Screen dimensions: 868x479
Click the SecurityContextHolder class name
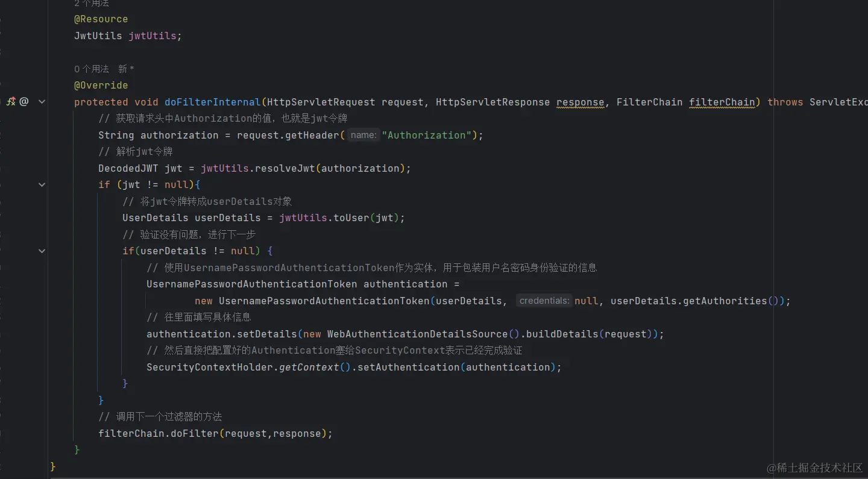(x=210, y=367)
